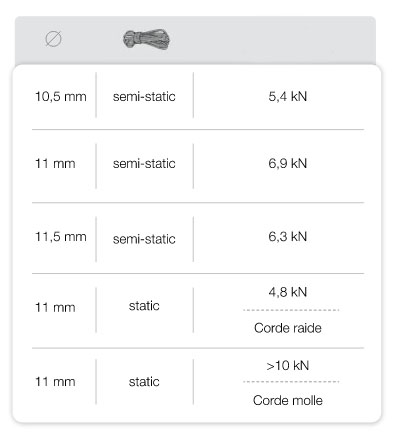Select the 5,4 kN value
401x446 pixels.
point(288,97)
